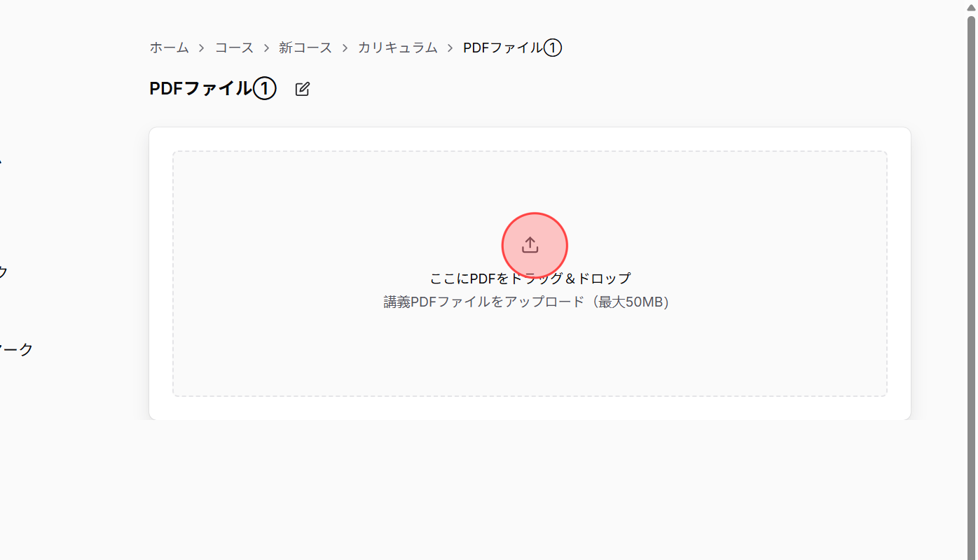Click the pencil edit icon beside the page title
This screenshot has height=560, width=978.
(x=302, y=89)
